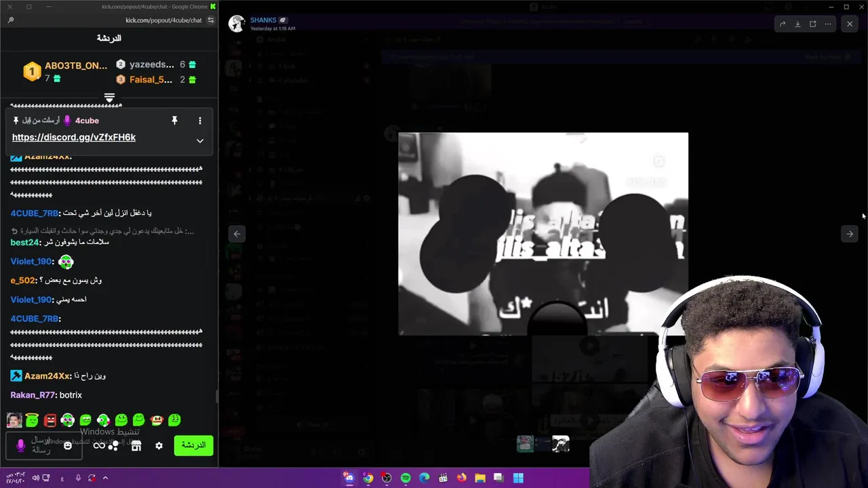This screenshot has width=868, height=488.
Task: Click 4cube sender name in pinned message
Action: point(87,121)
